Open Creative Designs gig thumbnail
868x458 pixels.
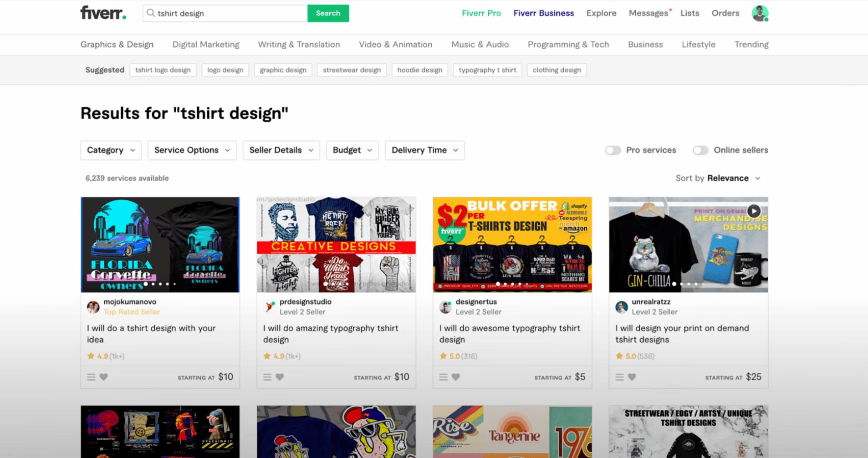click(x=336, y=244)
